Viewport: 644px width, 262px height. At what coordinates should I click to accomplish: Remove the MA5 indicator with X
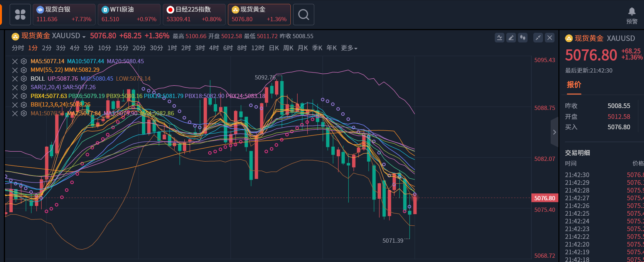pyautogui.click(x=15, y=61)
